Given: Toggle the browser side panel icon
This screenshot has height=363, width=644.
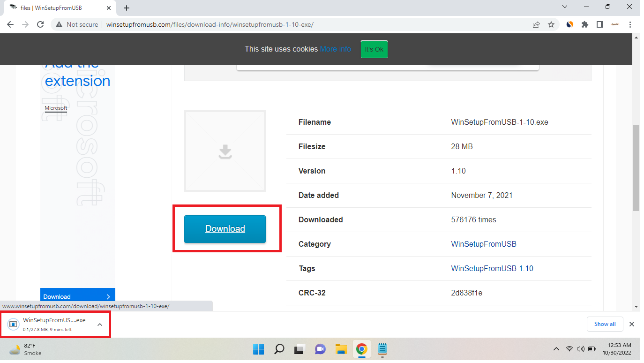Looking at the screenshot, I should (599, 24).
